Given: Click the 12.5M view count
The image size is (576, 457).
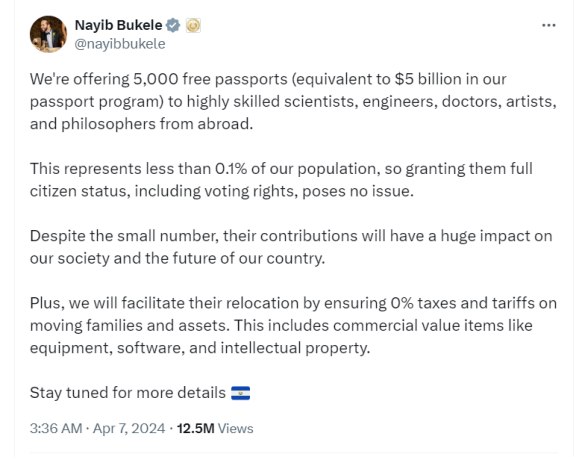Looking at the screenshot, I should point(195,429).
